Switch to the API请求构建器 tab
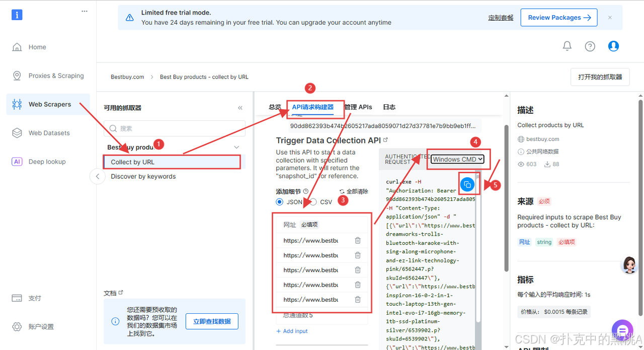Screen dimensions: 644x350 [x=313, y=107]
